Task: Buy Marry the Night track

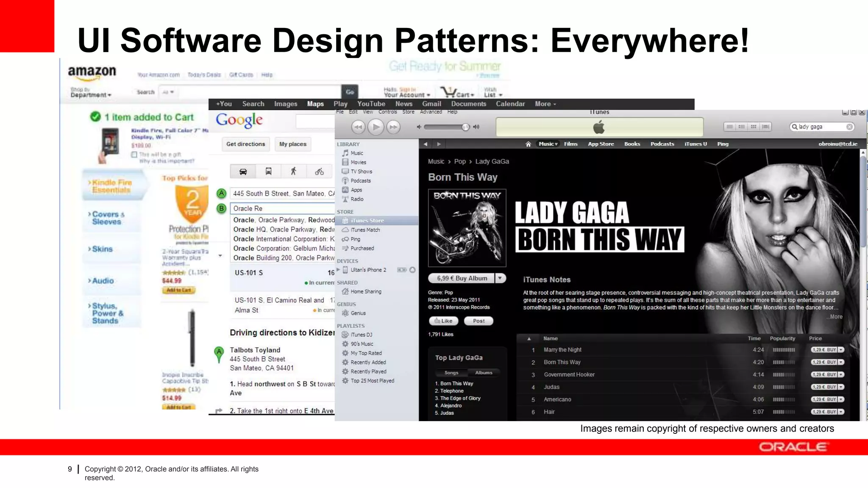Action: pyautogui.click(x=824, y=350)
